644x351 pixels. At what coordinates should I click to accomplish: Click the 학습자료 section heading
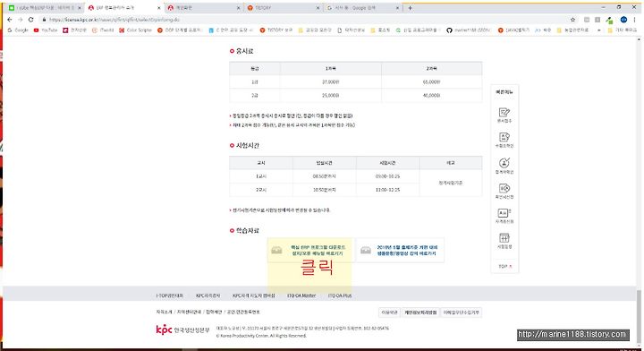pyautogui.click(x=247, y=231)
